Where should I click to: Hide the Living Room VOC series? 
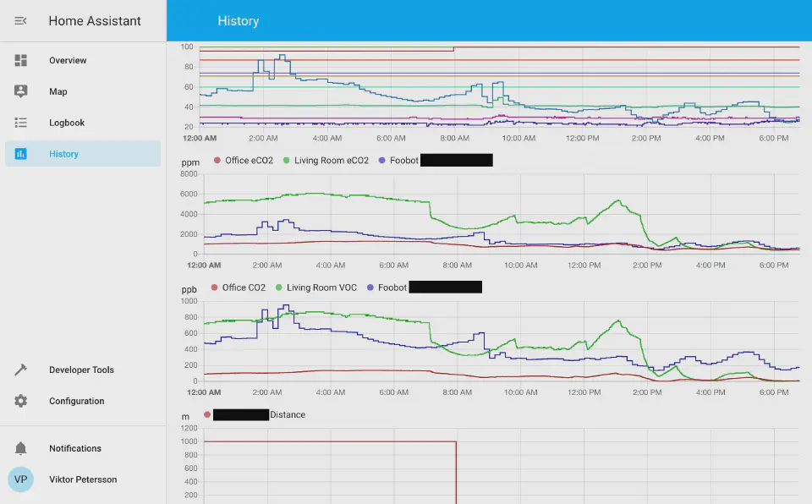pyautogui.click(x=321, y=288)
